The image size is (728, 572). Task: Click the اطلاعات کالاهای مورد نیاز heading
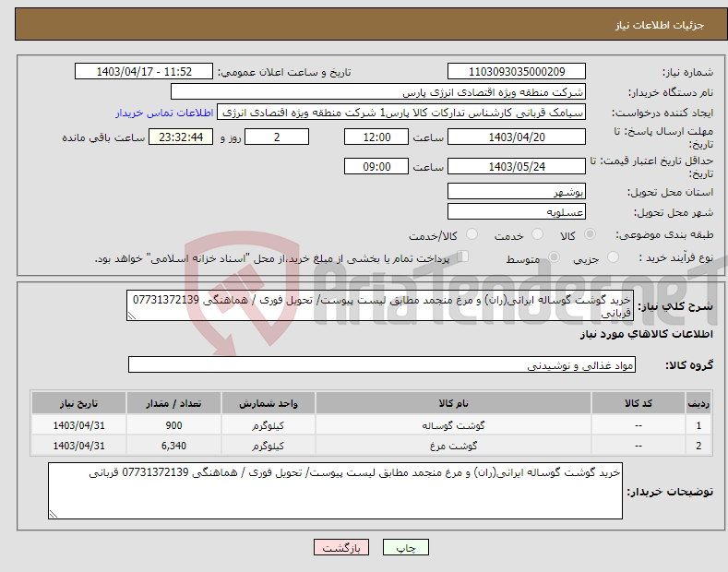click(x=646, y=334)
